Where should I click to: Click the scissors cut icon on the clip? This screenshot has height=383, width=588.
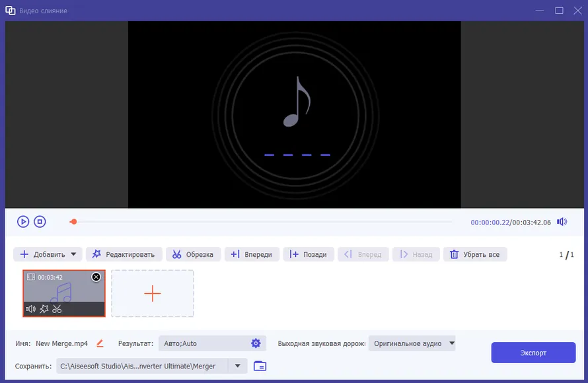click(x=57, y=309)
